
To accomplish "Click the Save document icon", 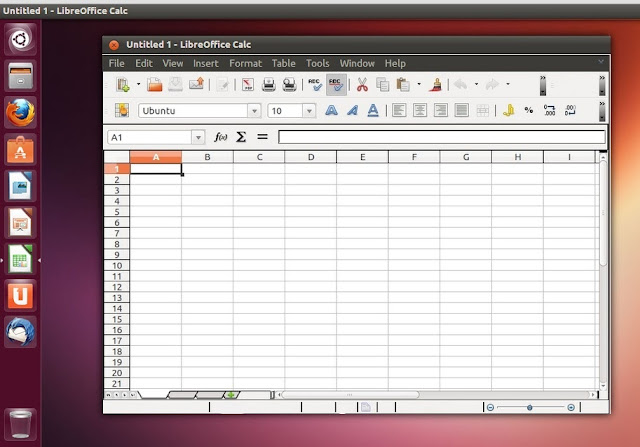I will click(x=176, y=85).
